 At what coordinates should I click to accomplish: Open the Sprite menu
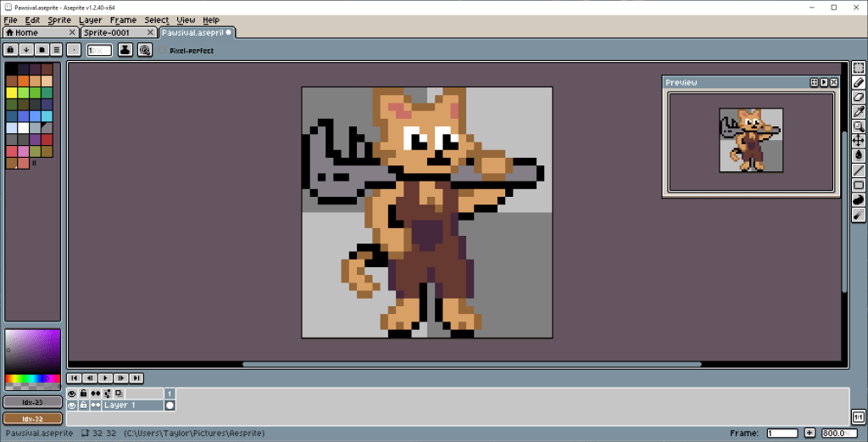tap(59, 20)
